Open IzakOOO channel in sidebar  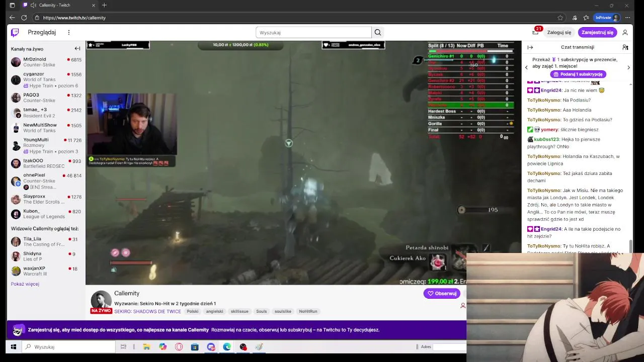click(46, 163)
